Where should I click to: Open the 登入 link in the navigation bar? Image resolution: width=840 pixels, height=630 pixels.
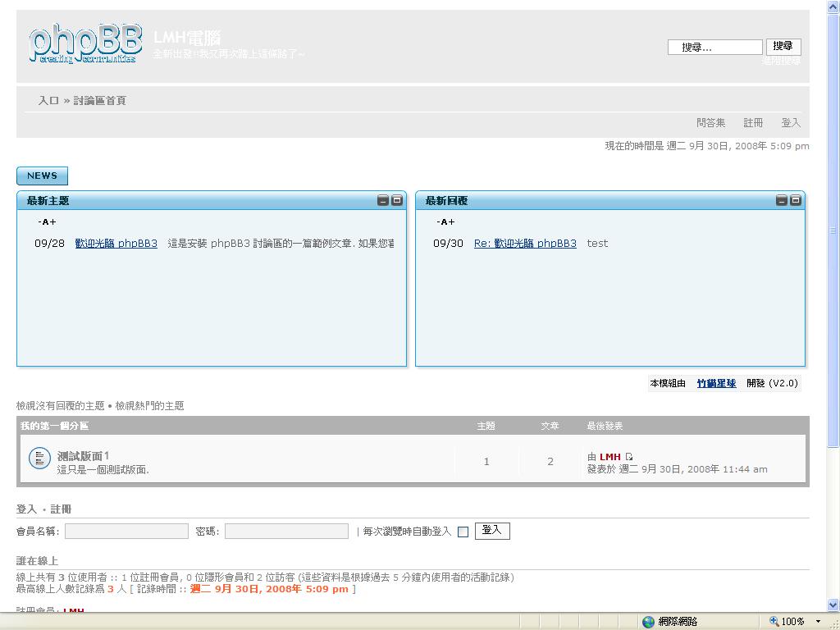(x=791, y=123)
